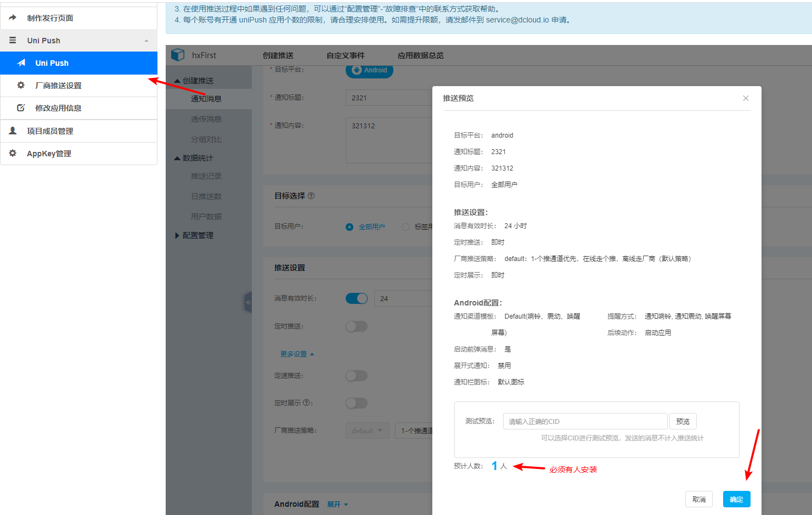The width and height of the screenshot is (812, 515).
Task: Toggle the 定速推送 switch
Action: pyautogui.click(x=357, y=376)
